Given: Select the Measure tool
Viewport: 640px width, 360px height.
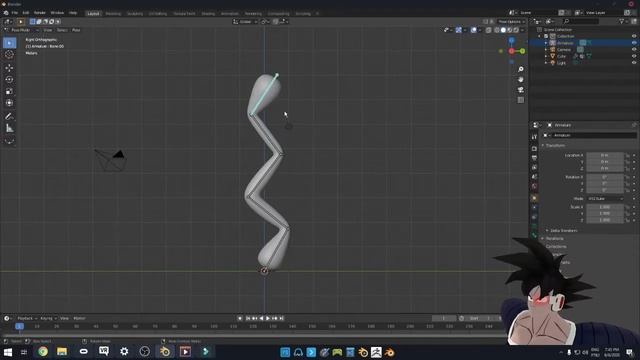Looking at the screenshot, I should click(x=9, y=128).
